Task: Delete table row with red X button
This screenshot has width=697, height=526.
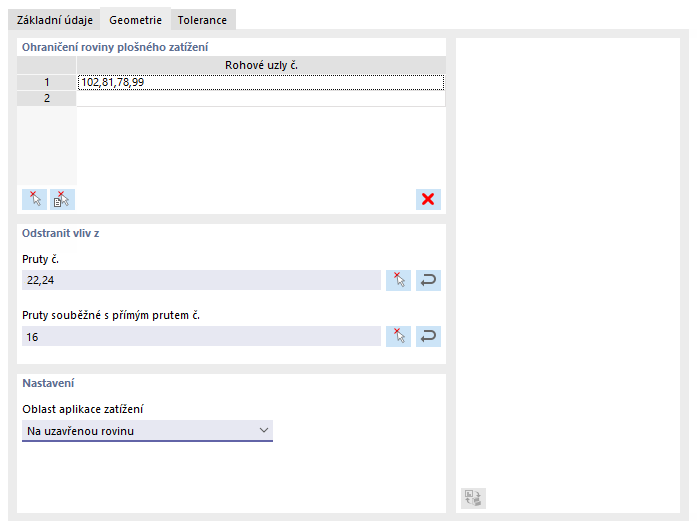Action: coord(428,199)
